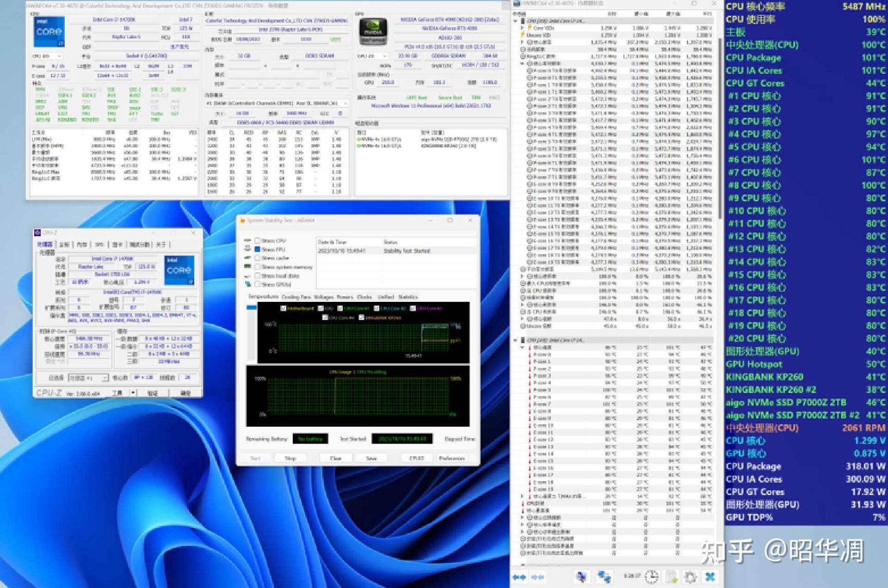Viewport: 888px width, 588px height.
Task: Enable the Stress CPU checkbox
Action: point(257,240)
